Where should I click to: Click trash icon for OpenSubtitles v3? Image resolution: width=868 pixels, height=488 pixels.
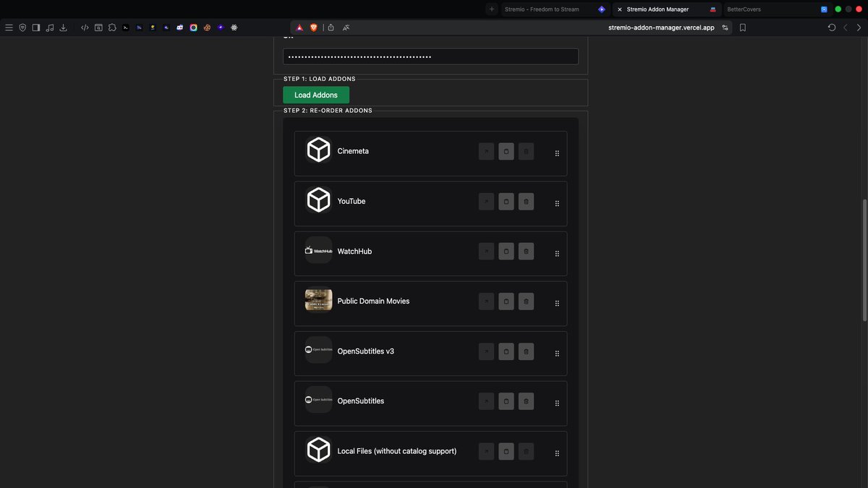527,351
